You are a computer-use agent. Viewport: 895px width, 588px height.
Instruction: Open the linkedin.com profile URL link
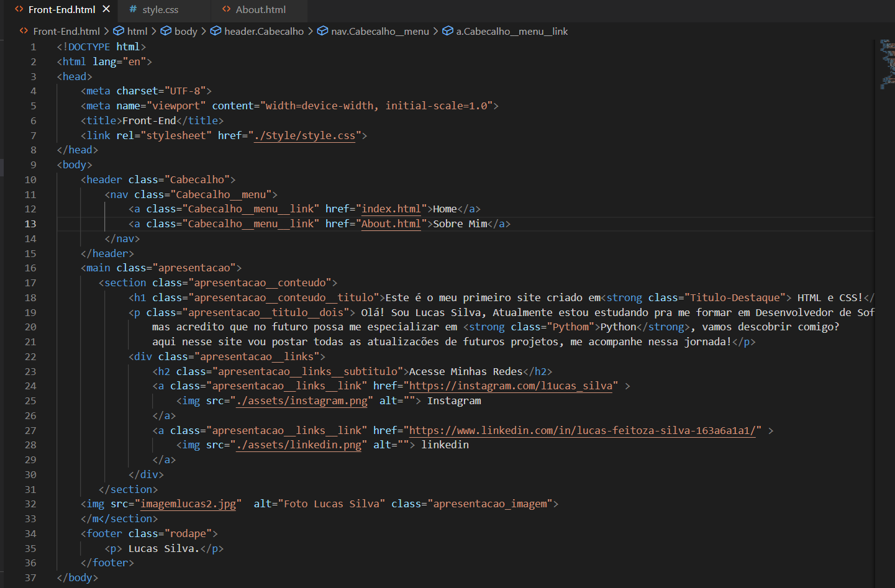[582, 430]
